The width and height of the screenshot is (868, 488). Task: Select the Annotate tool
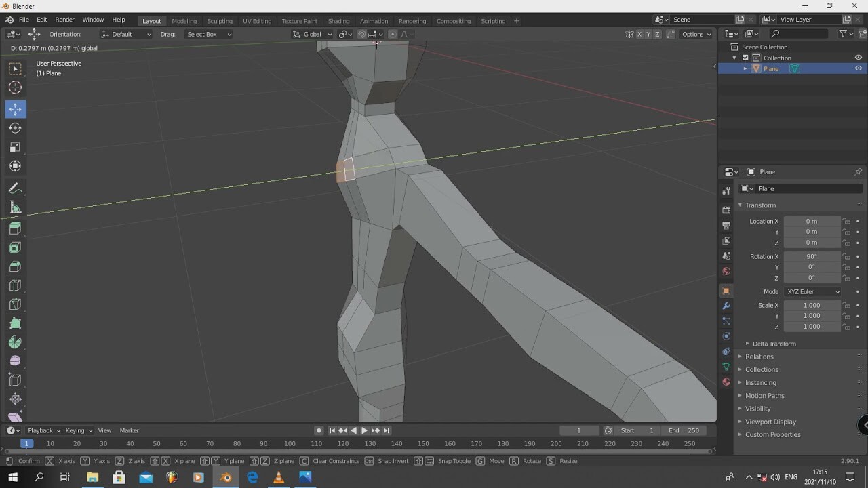[15, 188]
